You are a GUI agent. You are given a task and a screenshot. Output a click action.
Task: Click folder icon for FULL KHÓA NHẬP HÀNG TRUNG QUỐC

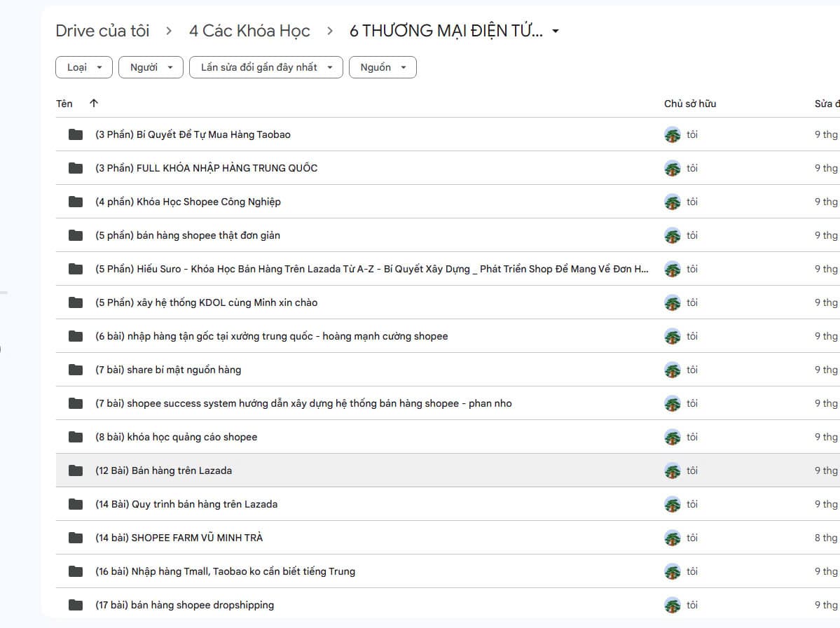pos(76,168)
